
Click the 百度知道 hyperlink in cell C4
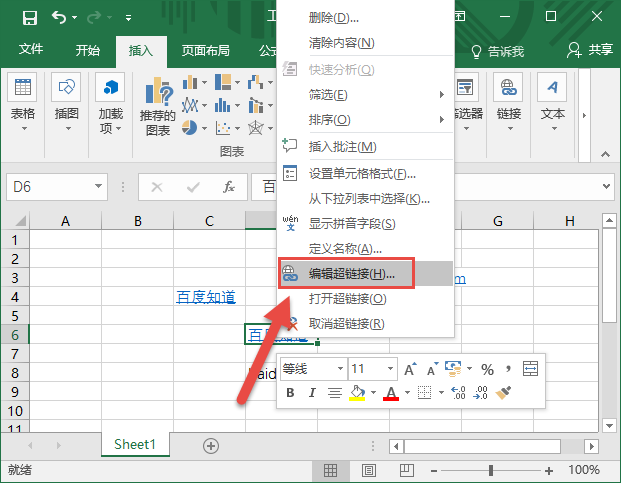(206, 297)
